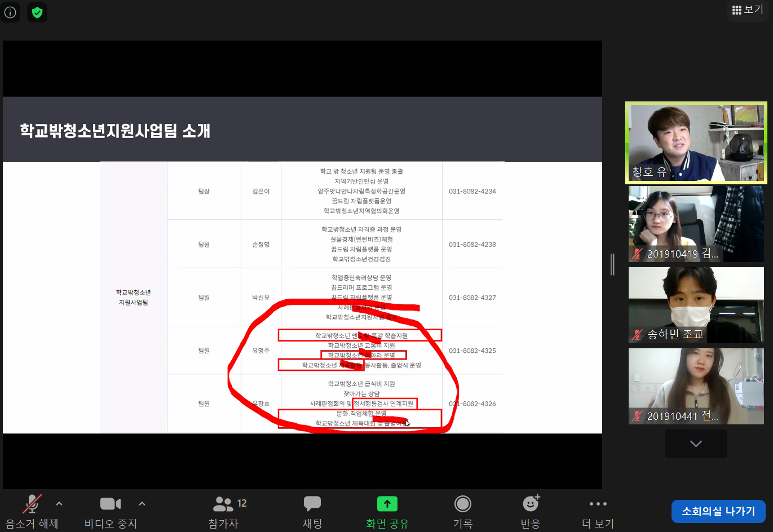Expand video settings arrow beside camera
This screenshot has width=773, height=532.
point(142,504)
